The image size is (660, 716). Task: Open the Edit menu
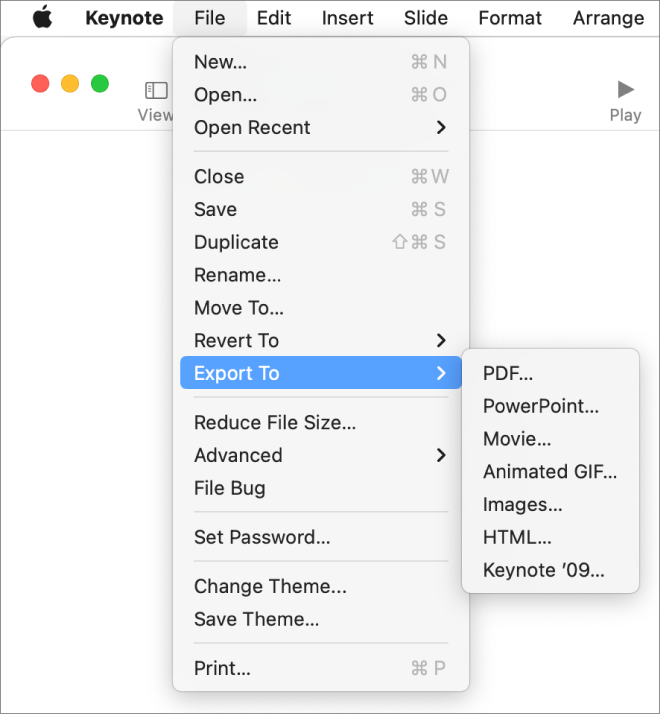pyautogui.click(x=274, y=18)
